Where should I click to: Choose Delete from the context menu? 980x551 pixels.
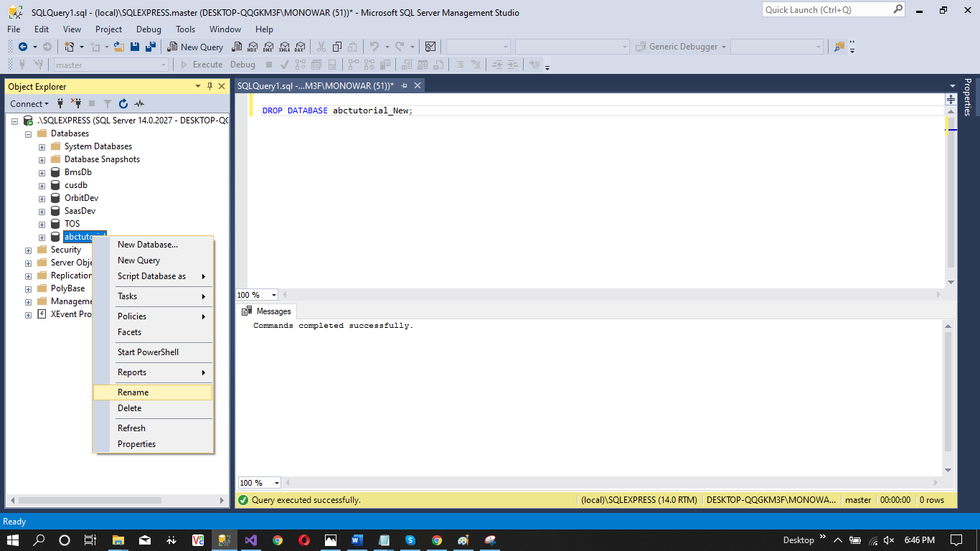pos(153,408)
